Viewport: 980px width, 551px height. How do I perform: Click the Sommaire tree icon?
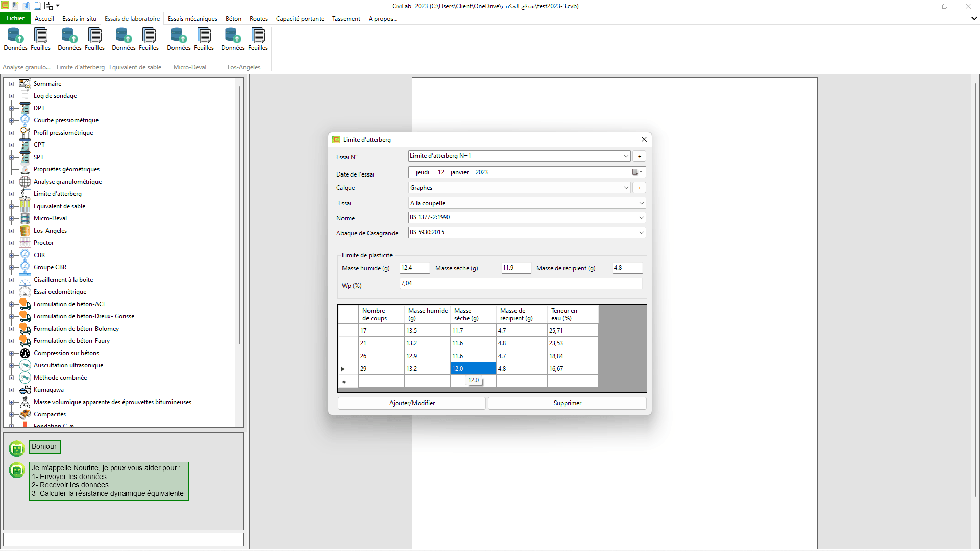[x=25, y=84]
